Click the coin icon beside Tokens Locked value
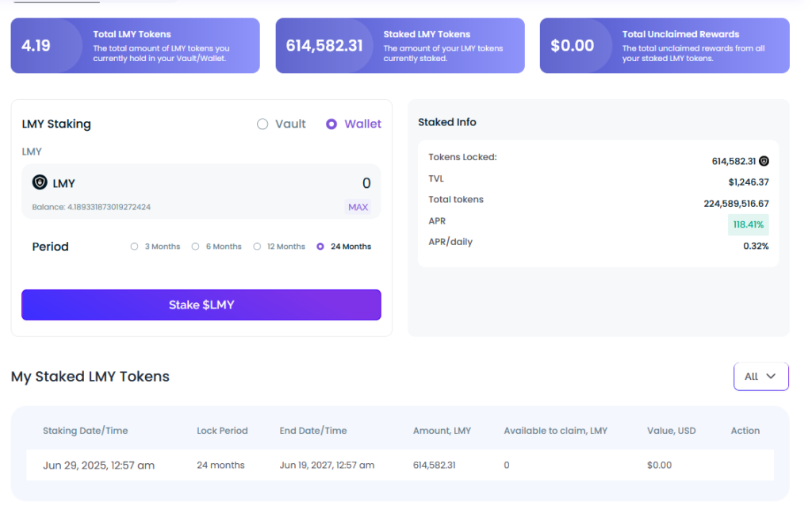This screenshot has height=525, width=812. pos(764,161)
